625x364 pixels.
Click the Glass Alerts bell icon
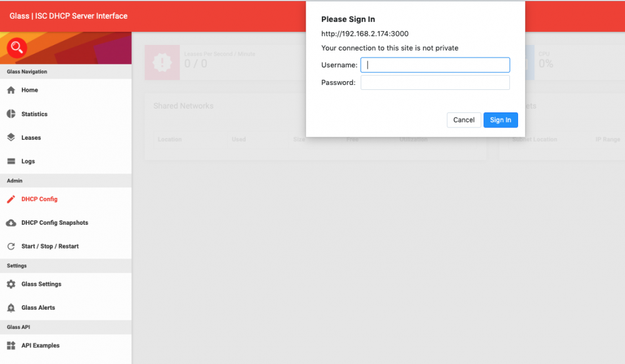(x=11, y=307)
